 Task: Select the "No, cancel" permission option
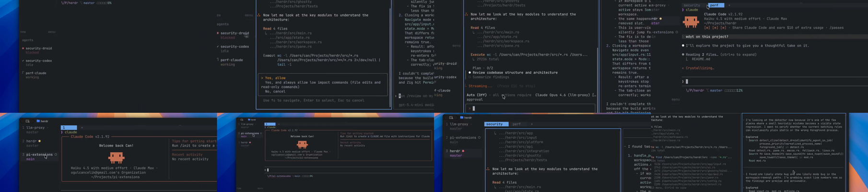(x=275, y=91)
